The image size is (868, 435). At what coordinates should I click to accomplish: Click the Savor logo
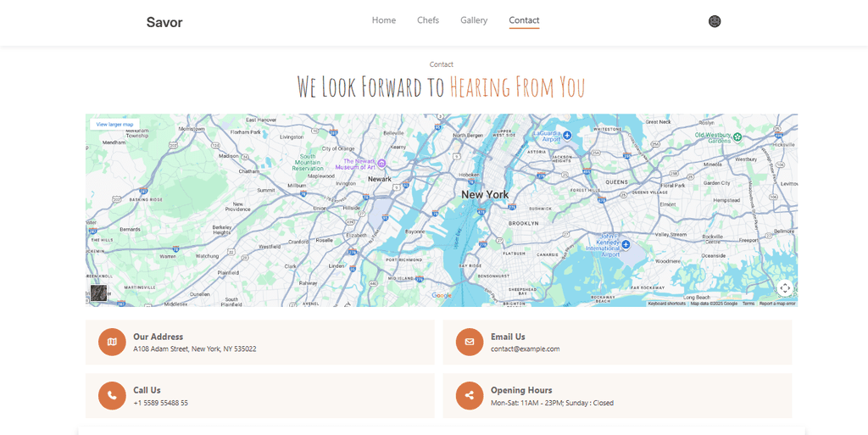click(164, 22)
